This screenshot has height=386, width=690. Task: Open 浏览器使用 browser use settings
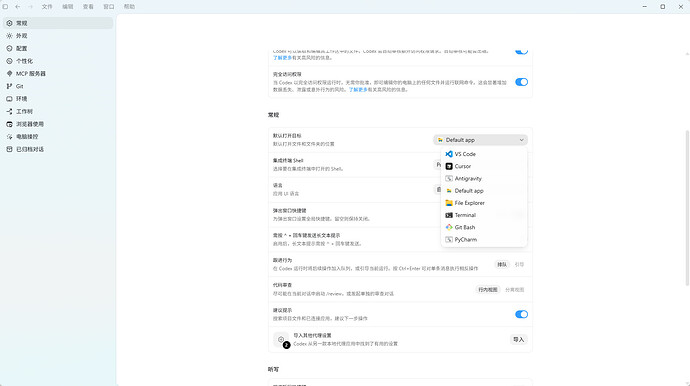[58, 124]
